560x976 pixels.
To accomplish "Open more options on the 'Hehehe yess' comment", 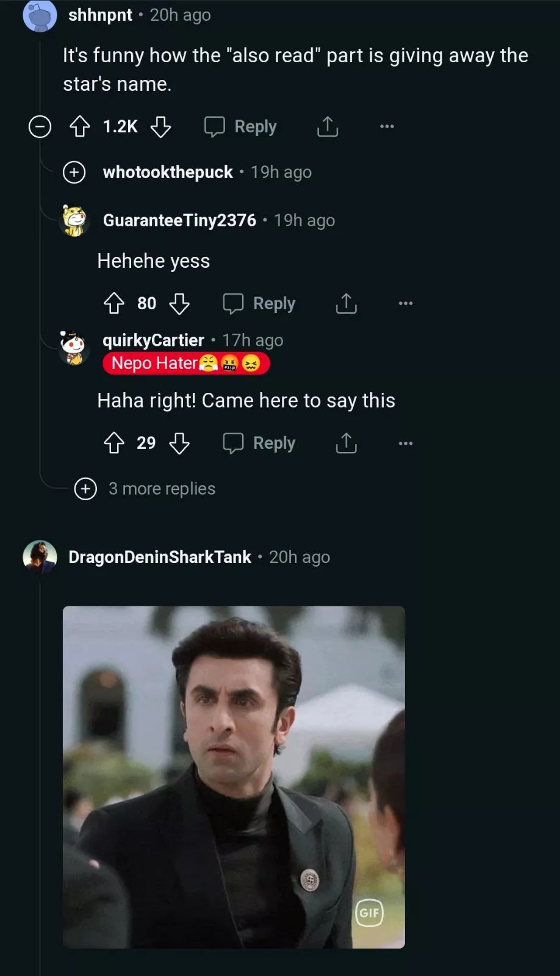I will [x=406, y=303].
